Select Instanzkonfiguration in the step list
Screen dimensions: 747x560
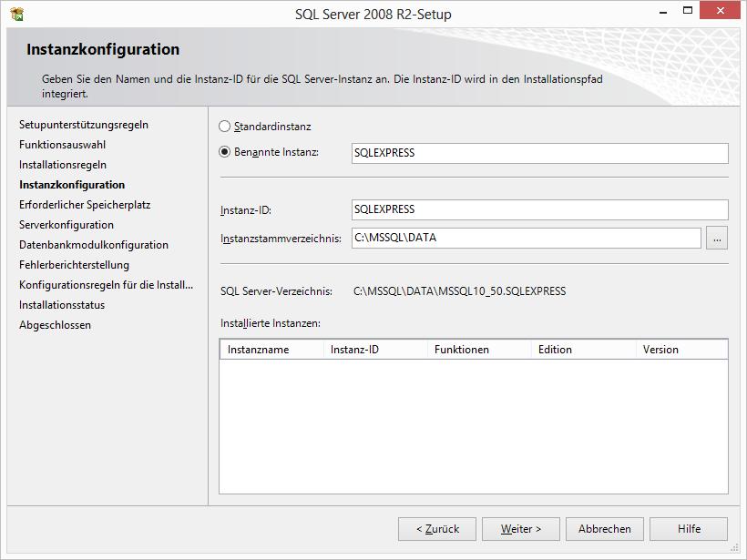tap(72, 185)
